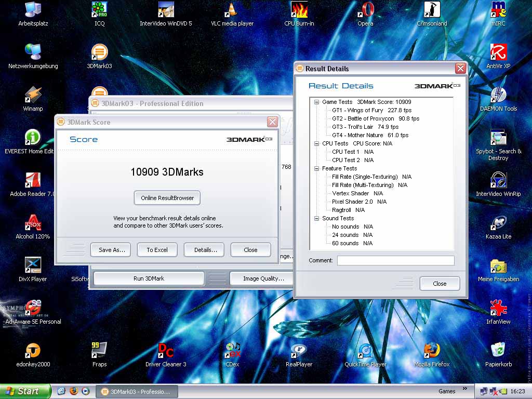
Task: Open Driver Cleaner 3 icon
Action: 166,355
